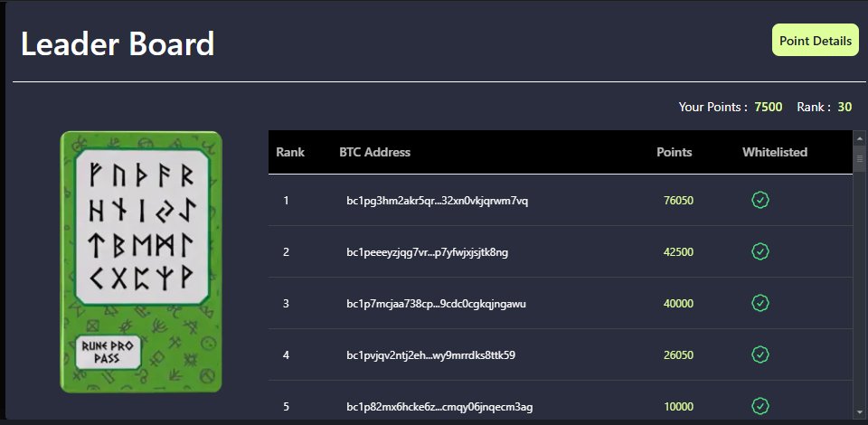The width and height of the screenshot is (868, 425).
Task: Open the Point Details button
Action: (816, 40)
